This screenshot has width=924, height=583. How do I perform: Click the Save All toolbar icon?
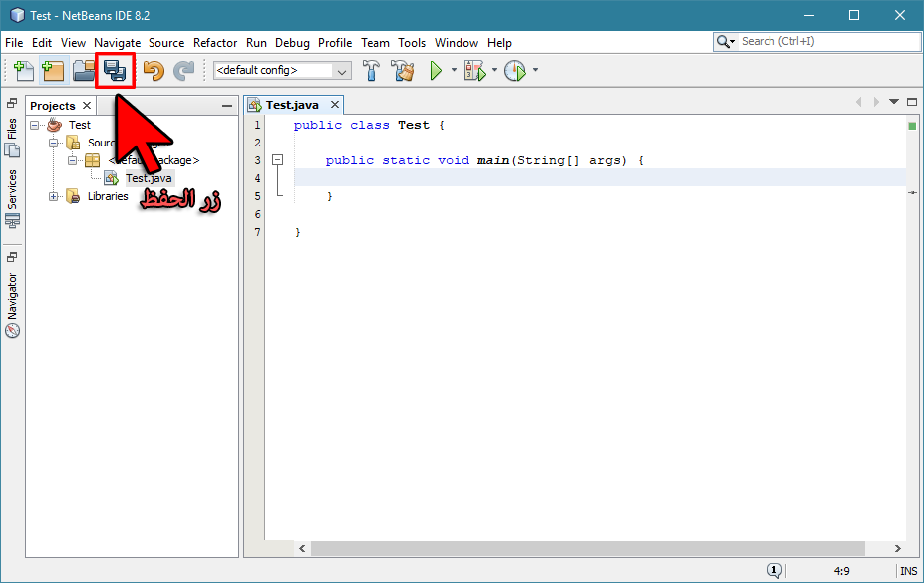(x=115, y=70)
